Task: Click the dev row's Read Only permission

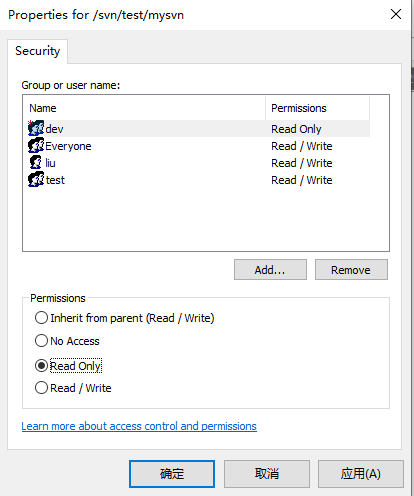Action: [296, 129]
